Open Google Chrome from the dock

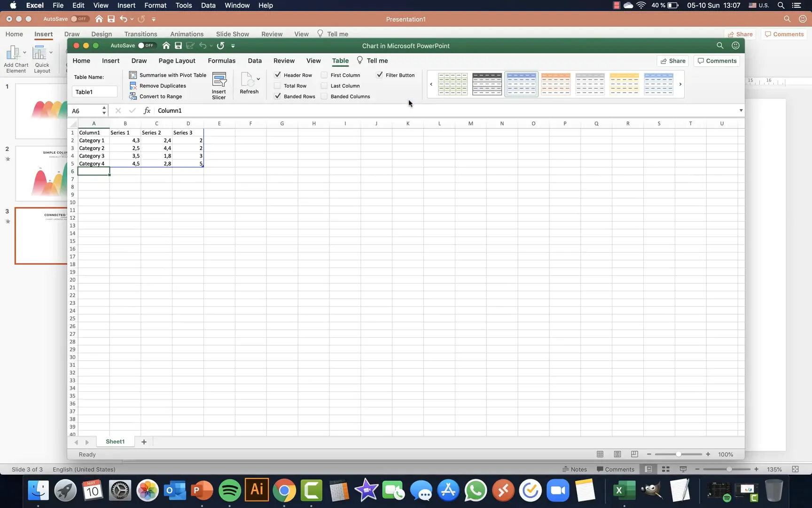(284, 491)
